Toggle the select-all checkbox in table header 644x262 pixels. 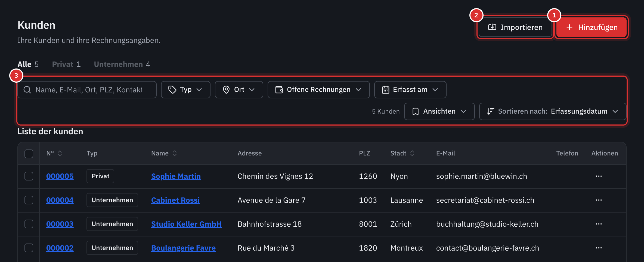[x=29, y=154]
